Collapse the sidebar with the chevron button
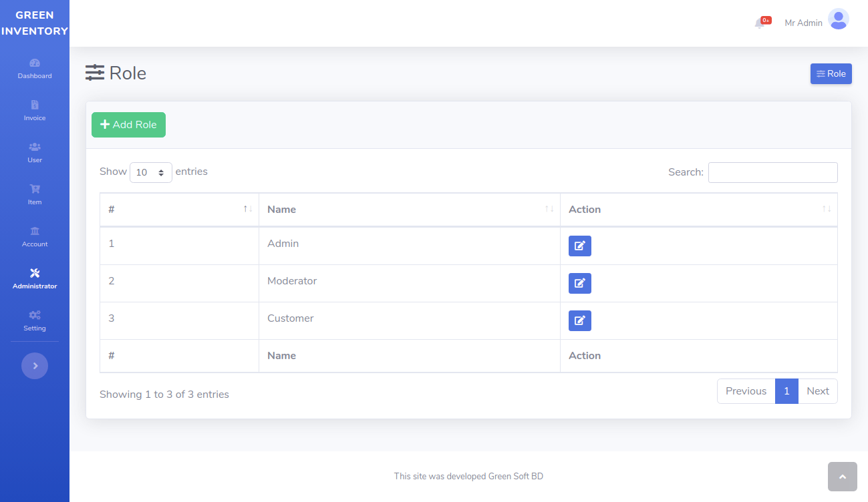 click(34, 365)
